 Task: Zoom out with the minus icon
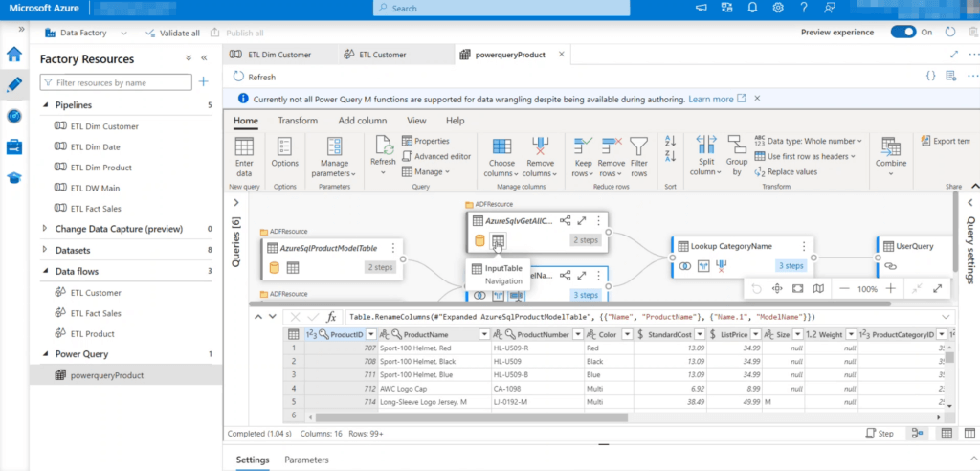coord(844,288)
